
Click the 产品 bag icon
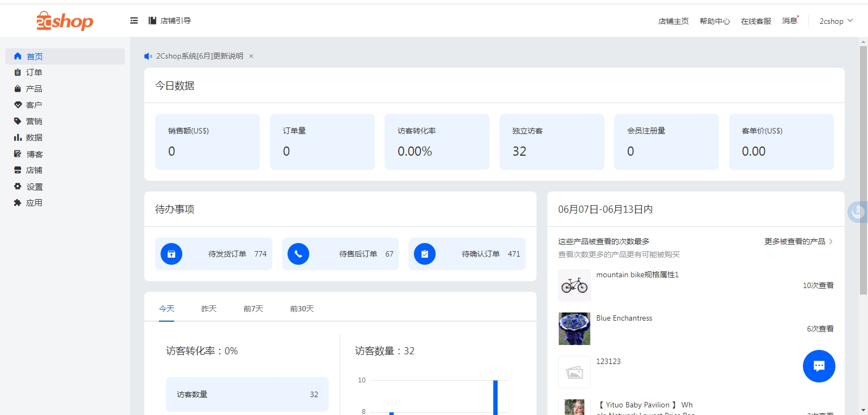[x=18, y=88]
